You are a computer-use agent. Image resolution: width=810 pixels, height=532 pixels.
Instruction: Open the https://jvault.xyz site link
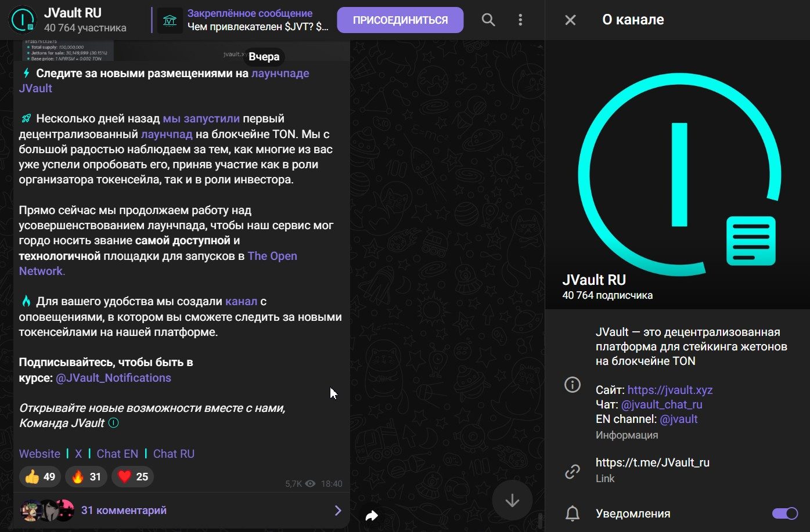pos(670,390)
